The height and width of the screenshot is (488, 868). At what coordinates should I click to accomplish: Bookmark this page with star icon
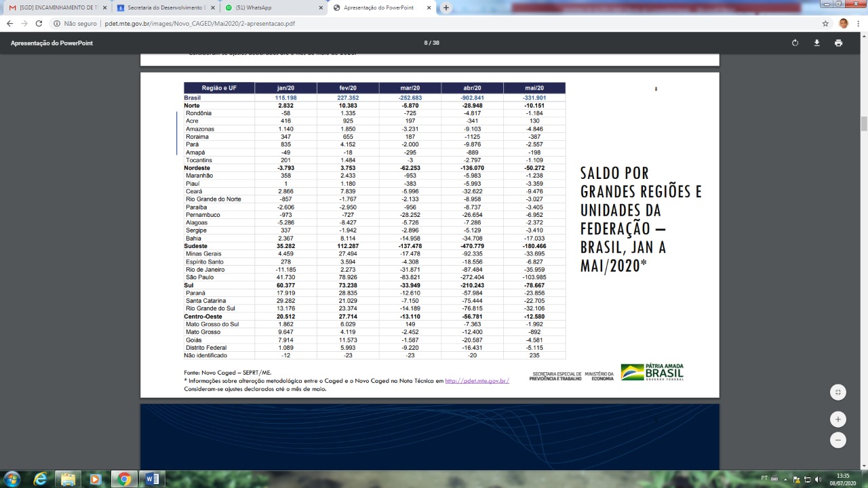click(825, 23)
